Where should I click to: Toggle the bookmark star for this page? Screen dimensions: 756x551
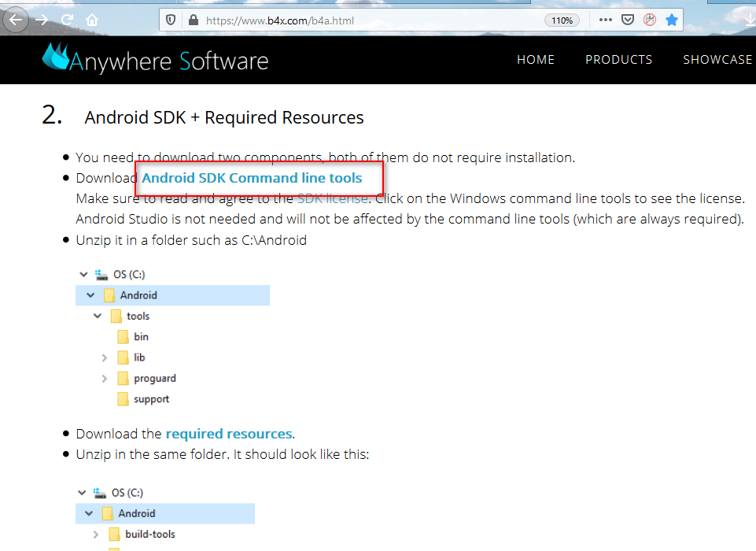[x=671, y=20]
